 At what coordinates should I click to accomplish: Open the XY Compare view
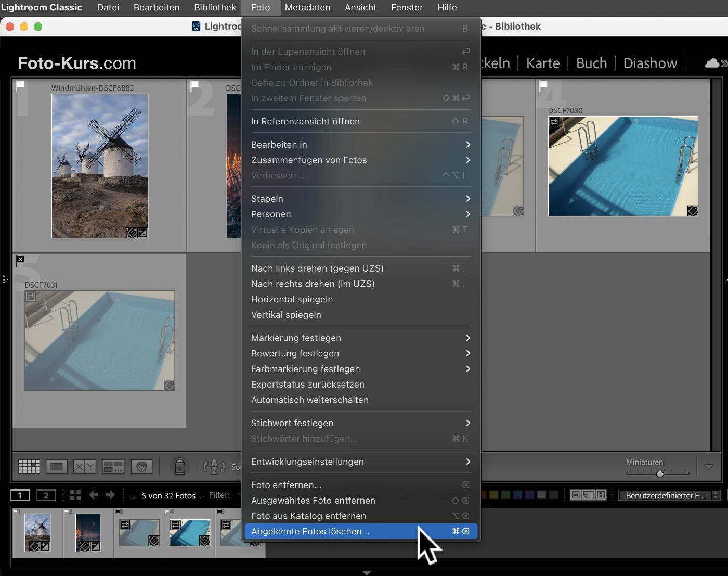84,467
